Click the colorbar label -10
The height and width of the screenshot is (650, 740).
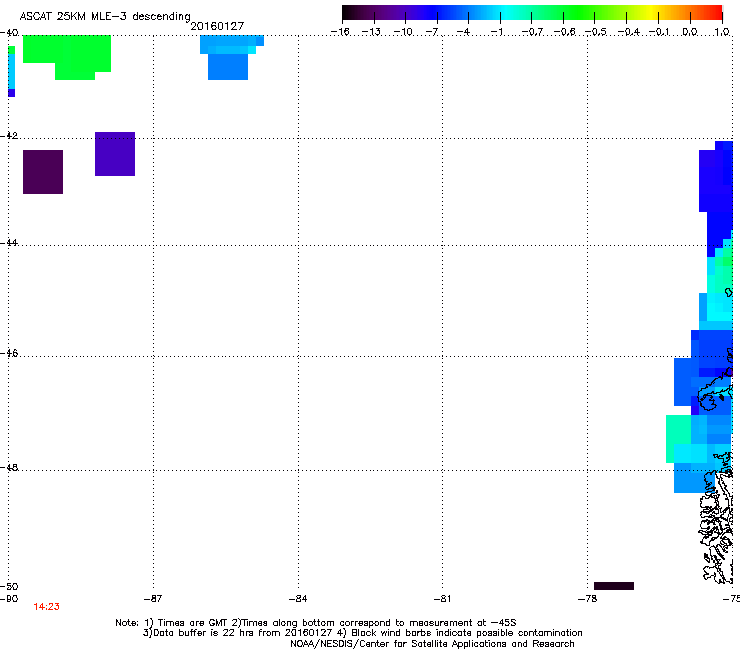[403, 32]
